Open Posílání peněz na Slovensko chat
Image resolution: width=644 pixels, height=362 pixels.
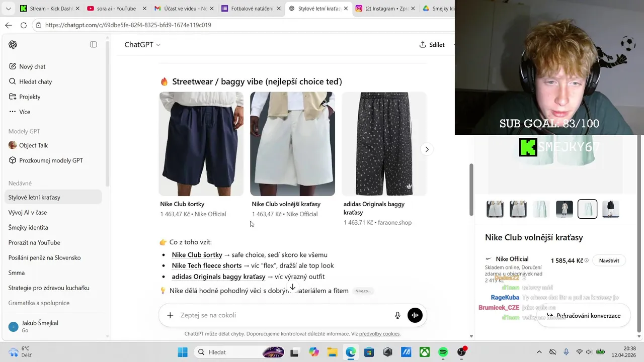[44, 257]
